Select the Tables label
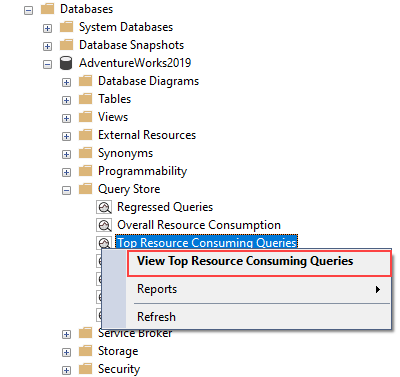This screenshot has height=377, width=400. (114, 99)
